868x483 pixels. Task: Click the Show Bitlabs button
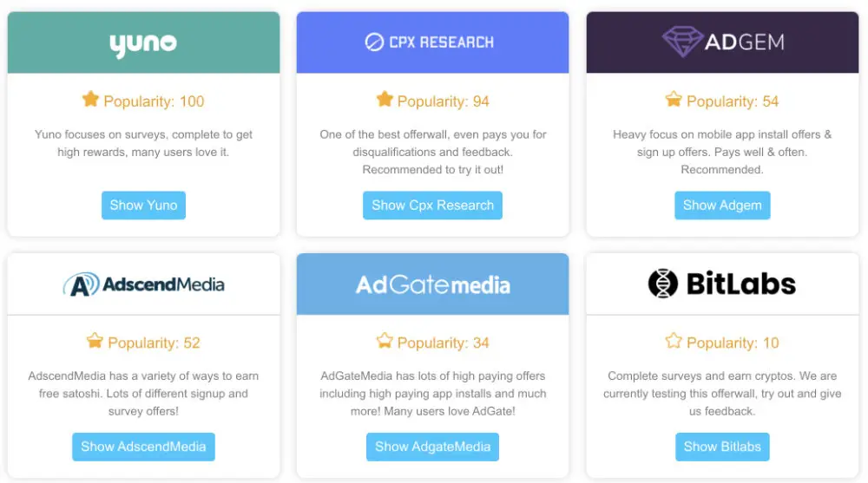tap(722, 447)
